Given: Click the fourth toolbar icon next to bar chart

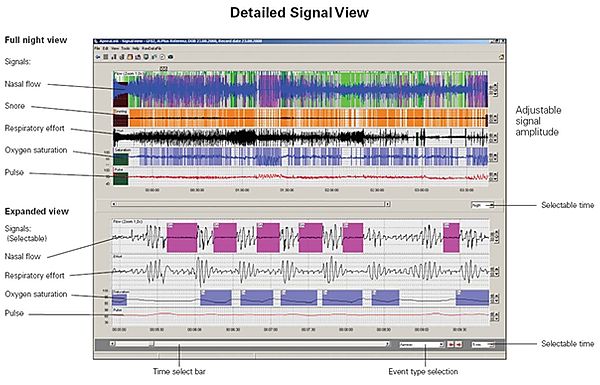Looking at the screenshot, I should pos(122,57).
